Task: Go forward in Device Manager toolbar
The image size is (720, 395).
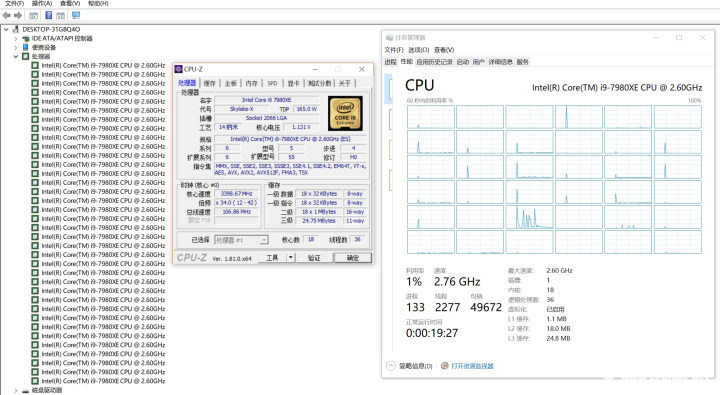Action: click(x=18, y=16)
